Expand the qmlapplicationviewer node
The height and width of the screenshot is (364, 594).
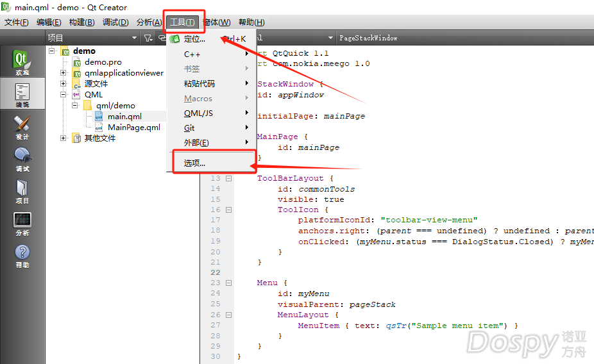[64, 72]
